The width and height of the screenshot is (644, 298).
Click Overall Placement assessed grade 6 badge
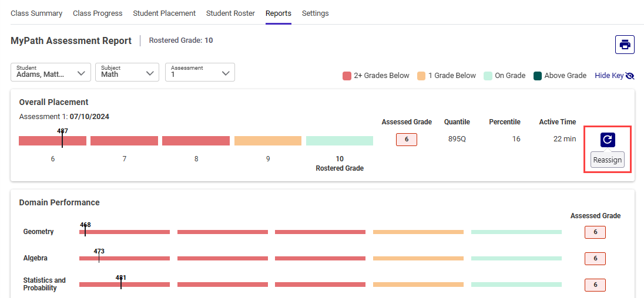point(407,139)
